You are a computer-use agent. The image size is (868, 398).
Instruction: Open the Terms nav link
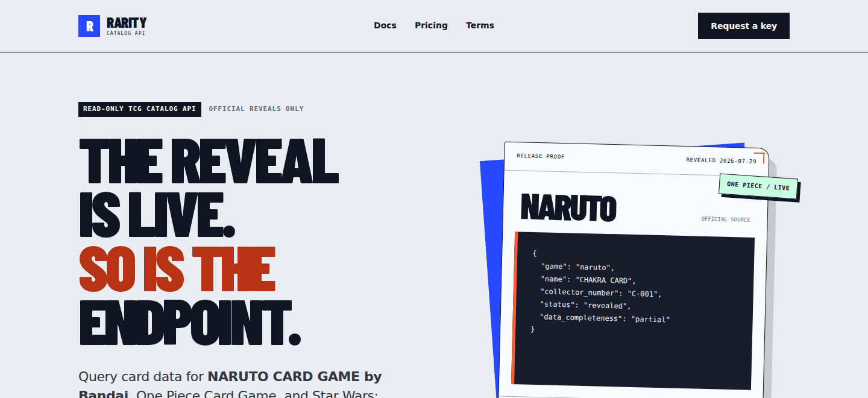(x=480, y=25)
